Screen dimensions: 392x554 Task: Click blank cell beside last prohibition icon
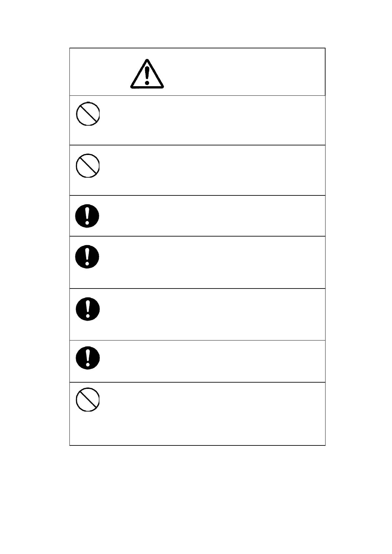212,414
